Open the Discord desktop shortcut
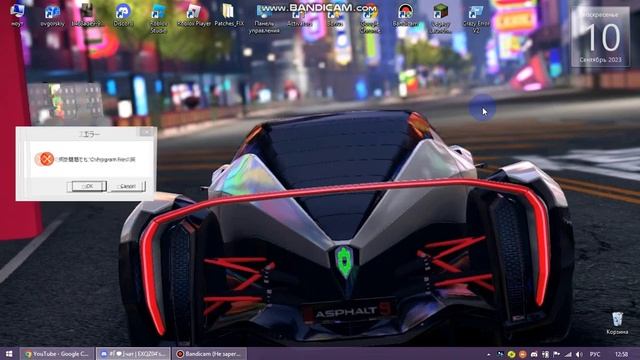Image resolution: width=640 pixels, height=360 pixels. 123,15
